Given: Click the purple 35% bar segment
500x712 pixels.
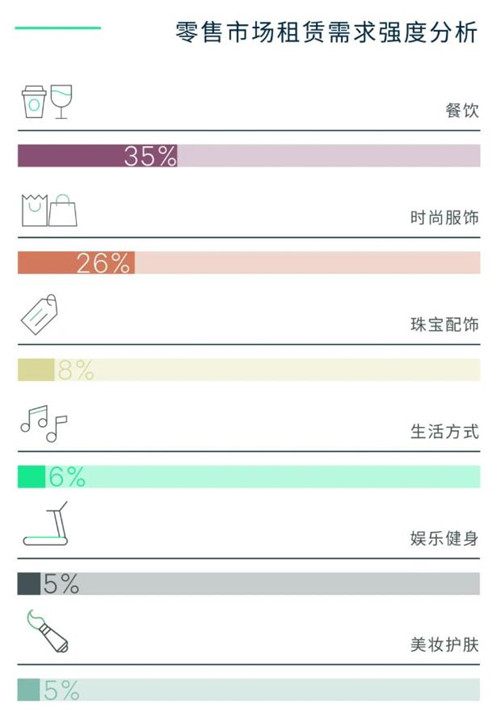Looking at the screenshot, I should (98, 156).
